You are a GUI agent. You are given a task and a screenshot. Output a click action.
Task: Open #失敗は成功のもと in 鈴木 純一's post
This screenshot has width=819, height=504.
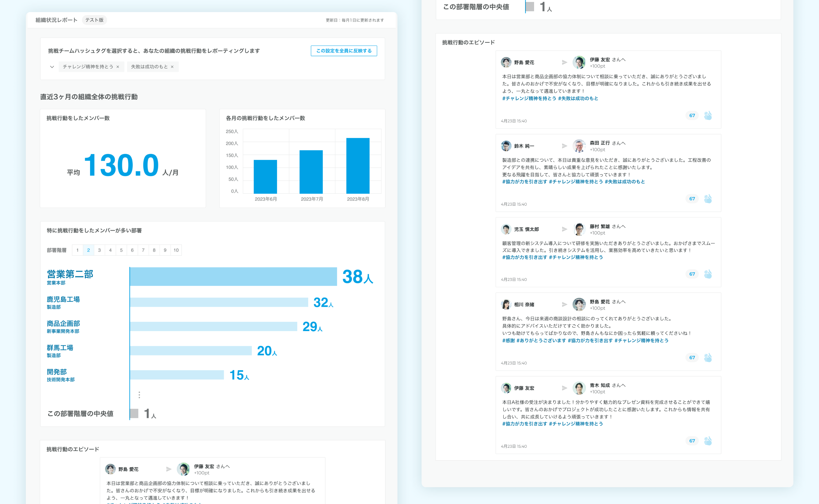coord(625,182)
